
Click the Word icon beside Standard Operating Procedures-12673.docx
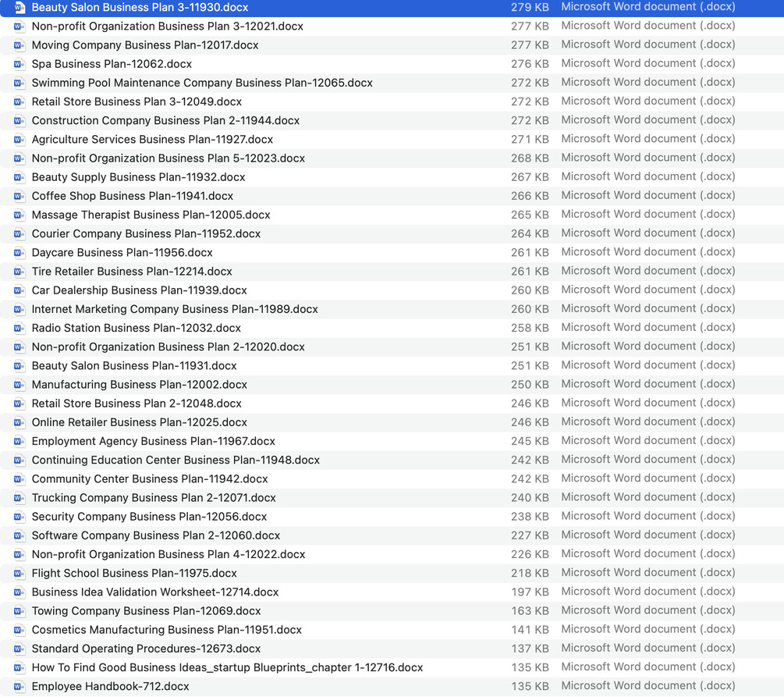click(x=20, y=649)
